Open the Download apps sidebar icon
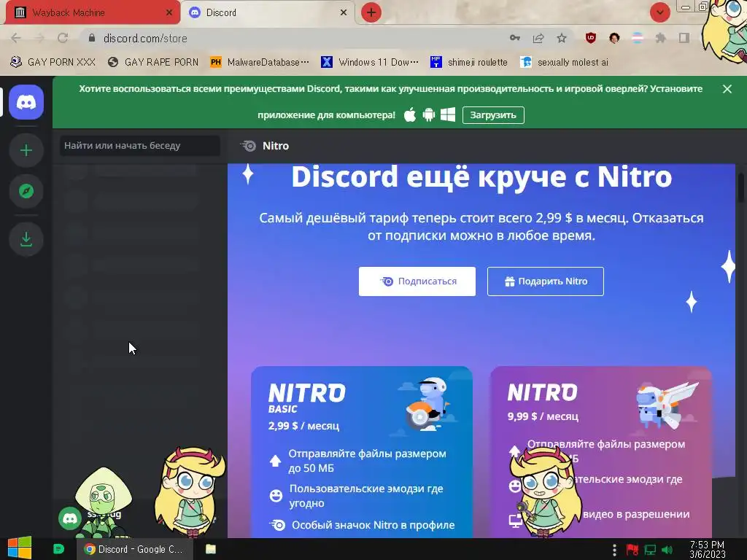The height and width of the screenshot is (560, 747). click(26, 239)
